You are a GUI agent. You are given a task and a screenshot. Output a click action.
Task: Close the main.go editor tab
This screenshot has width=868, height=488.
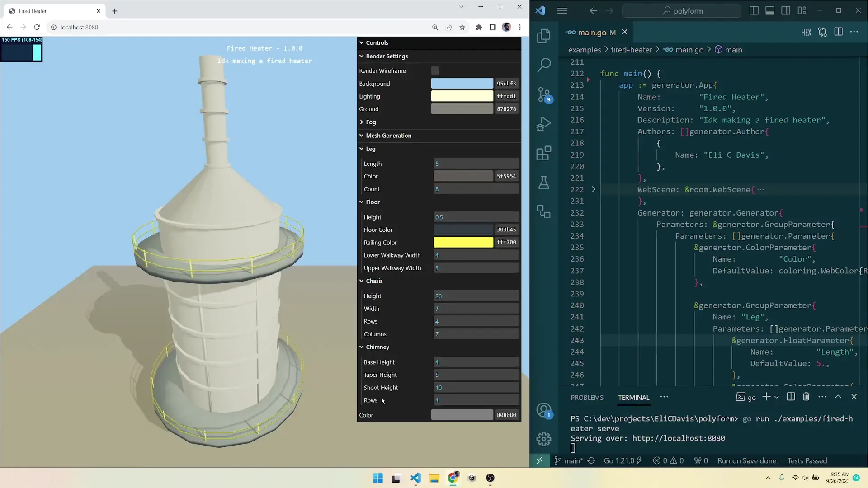(624, 32)
